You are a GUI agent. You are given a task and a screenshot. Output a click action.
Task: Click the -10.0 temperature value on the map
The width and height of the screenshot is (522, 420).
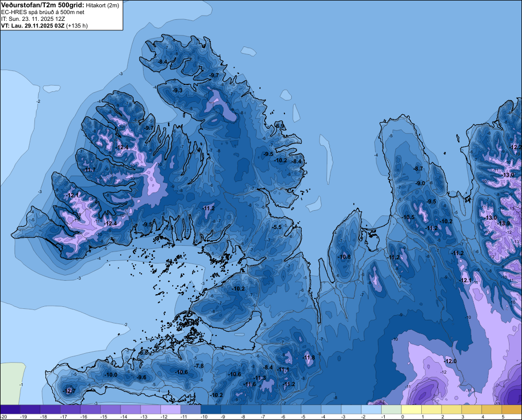coord(111,375)
